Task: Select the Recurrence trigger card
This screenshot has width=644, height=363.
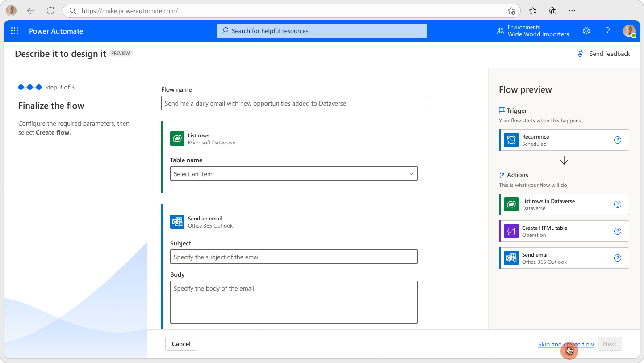Action: tap(564, 140)
